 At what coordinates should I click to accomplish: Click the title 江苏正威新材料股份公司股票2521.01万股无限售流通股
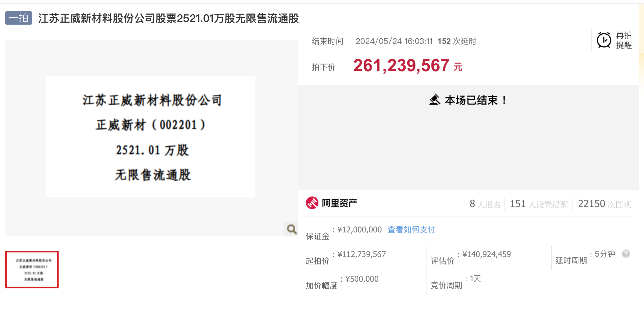click(168, 18)
